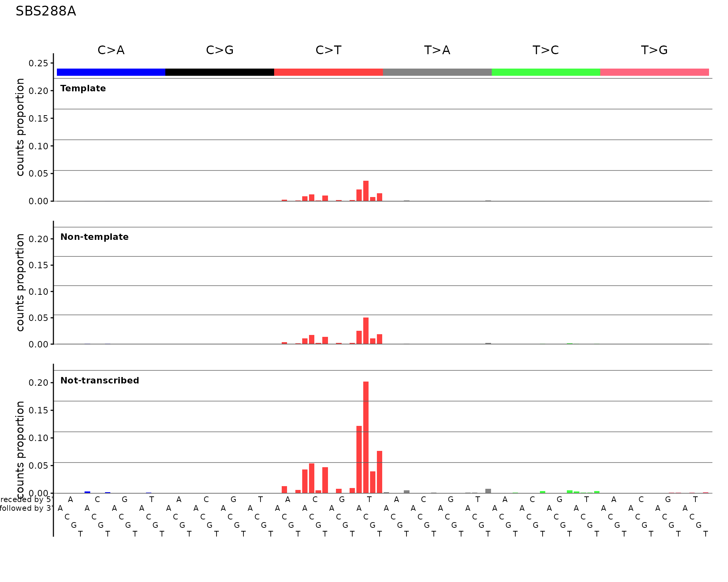The image size is (728, 582).
Task: Click the 0.25 y-axis tick label
Action: pos(39,63)
